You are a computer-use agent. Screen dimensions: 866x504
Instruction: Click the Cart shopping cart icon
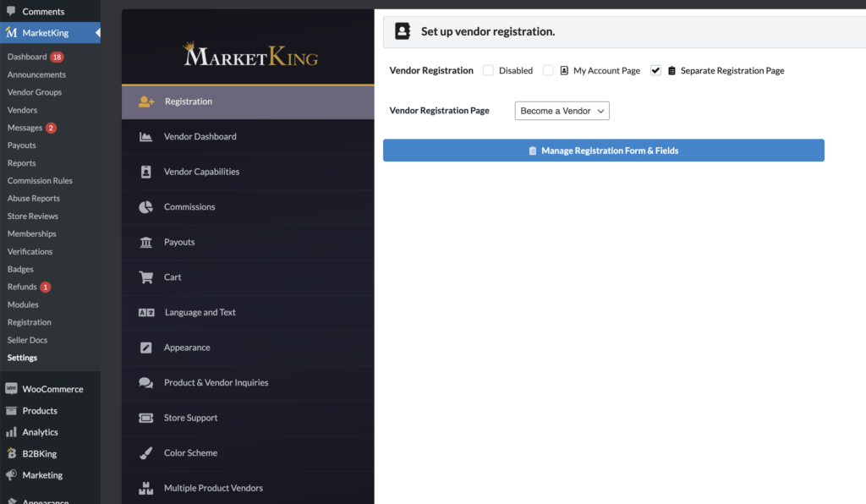click(x=145, y=277)
